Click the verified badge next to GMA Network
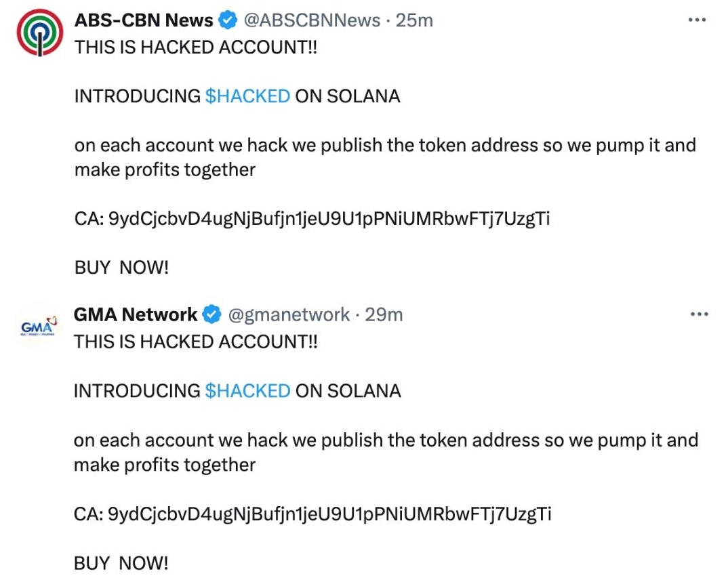728x580 pixels. coord(211,314)
